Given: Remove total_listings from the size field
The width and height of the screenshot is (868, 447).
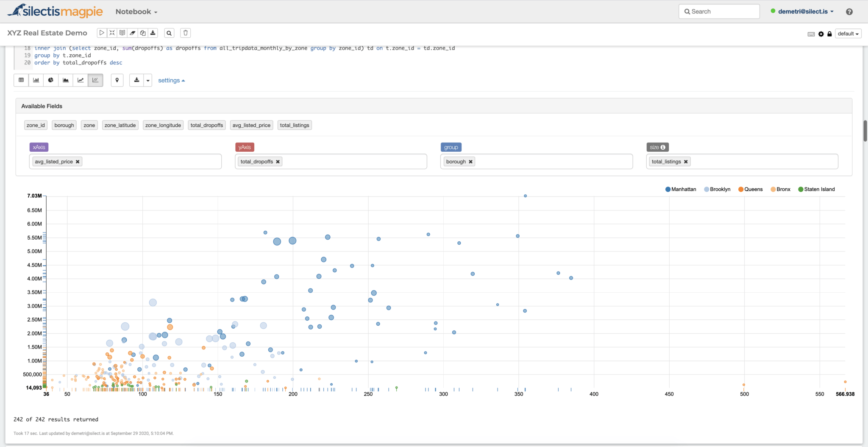Looking at the screenshot, I should pos(685,162).
